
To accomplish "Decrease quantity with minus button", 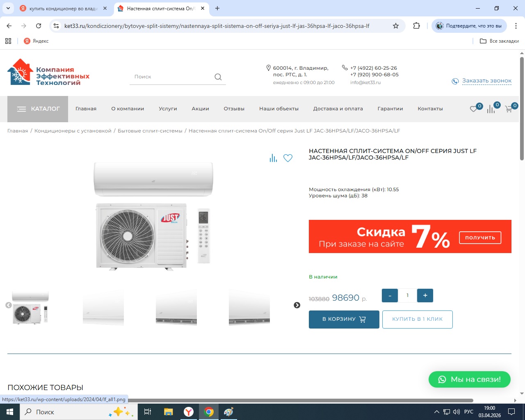I will click(x=390, y=295).
